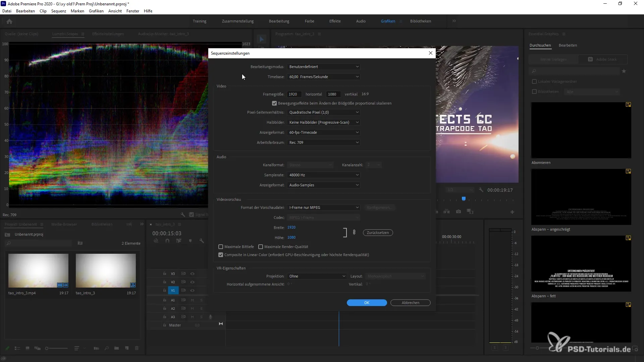The width and height of the screenshot is (644, 362).
Task: Click Export Frame camera icon
Action: click(459, 212)
